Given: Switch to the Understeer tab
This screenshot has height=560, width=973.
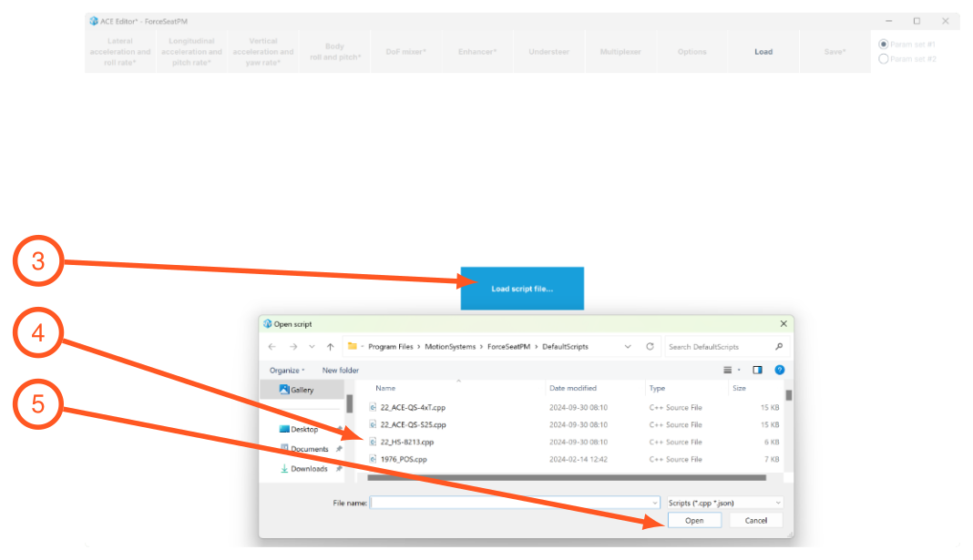Looking at the screenshot, I should tap(549, 52).
